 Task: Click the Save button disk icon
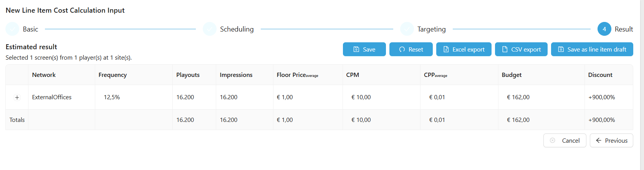coord(356,49)
